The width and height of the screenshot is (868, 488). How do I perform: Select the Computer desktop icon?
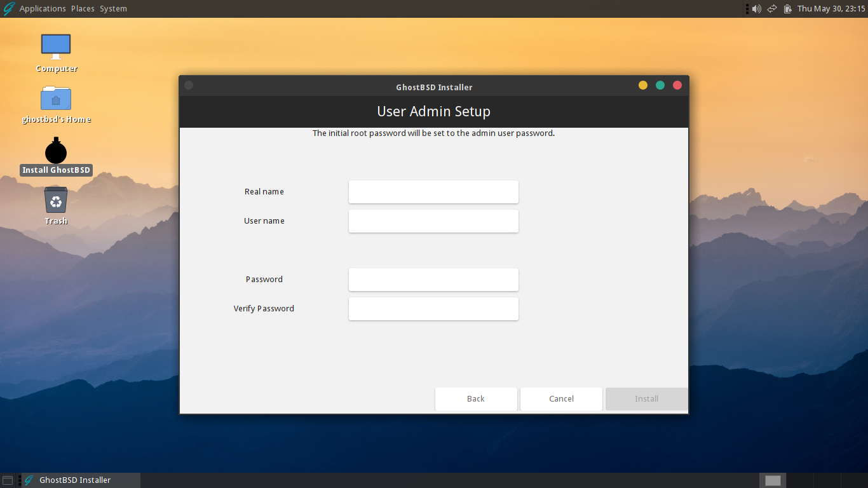(56, 53)
